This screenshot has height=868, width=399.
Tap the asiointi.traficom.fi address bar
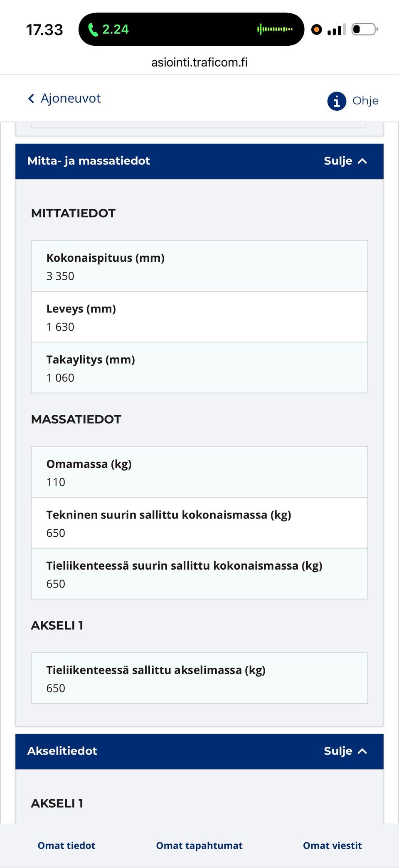199,62
